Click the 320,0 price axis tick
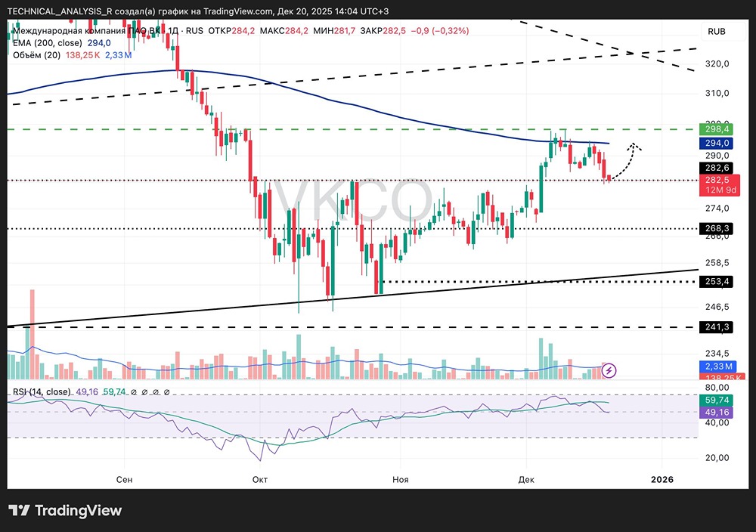 point(717,63)
